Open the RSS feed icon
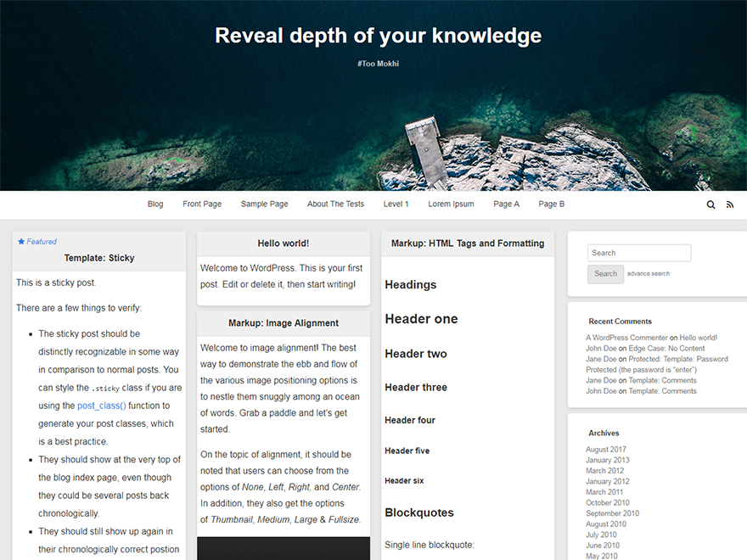The width and height of the screenshot is (747, 560). click(x=730, y=204)
